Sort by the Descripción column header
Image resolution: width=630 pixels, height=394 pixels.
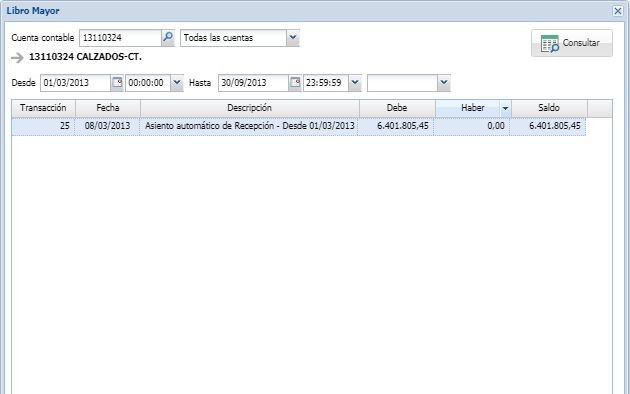[x=250, y=108]
